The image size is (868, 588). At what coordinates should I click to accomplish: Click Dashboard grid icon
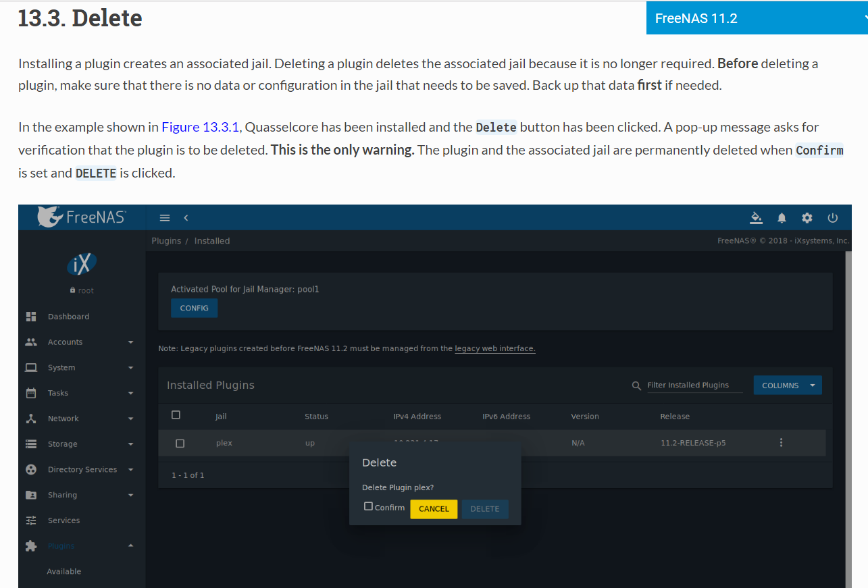(x=30, y=317)
